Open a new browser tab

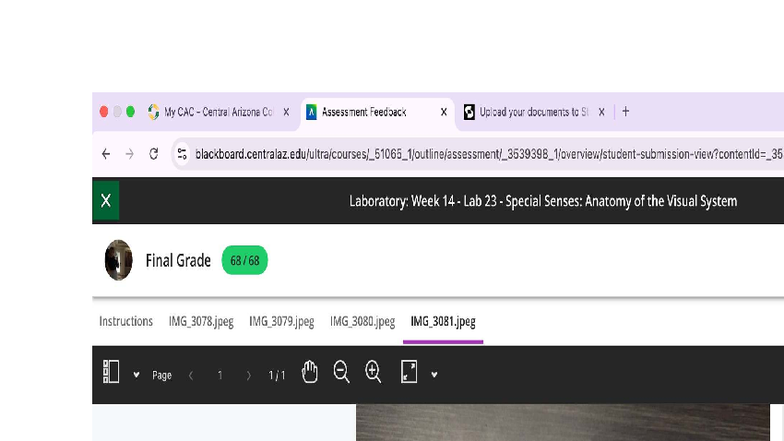[x=626, y=112]
